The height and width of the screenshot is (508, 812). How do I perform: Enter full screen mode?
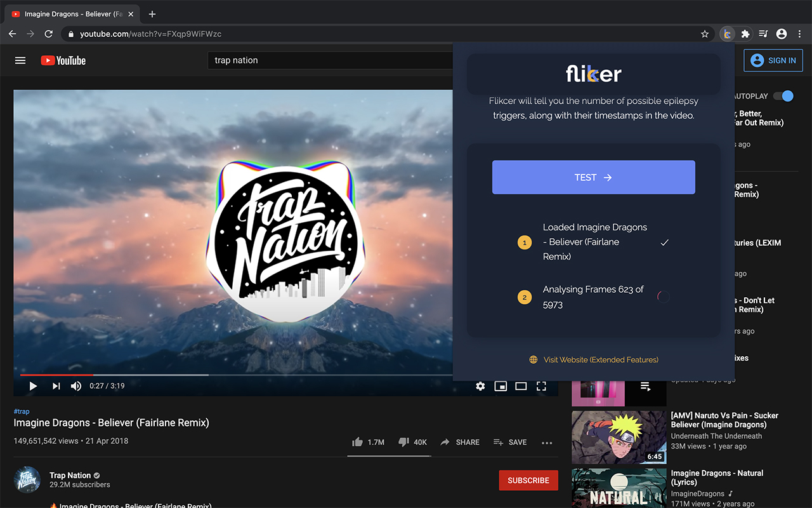click(541, 386)
